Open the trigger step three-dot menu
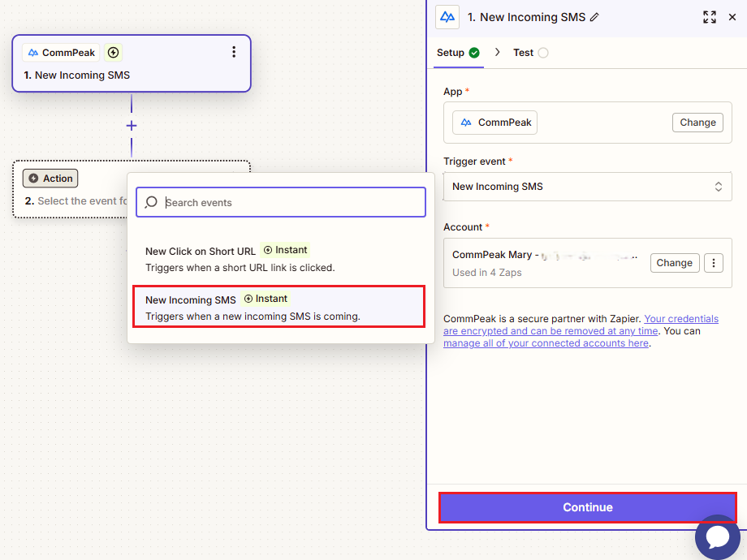747x560 pixels. click(x=234, y=52)
